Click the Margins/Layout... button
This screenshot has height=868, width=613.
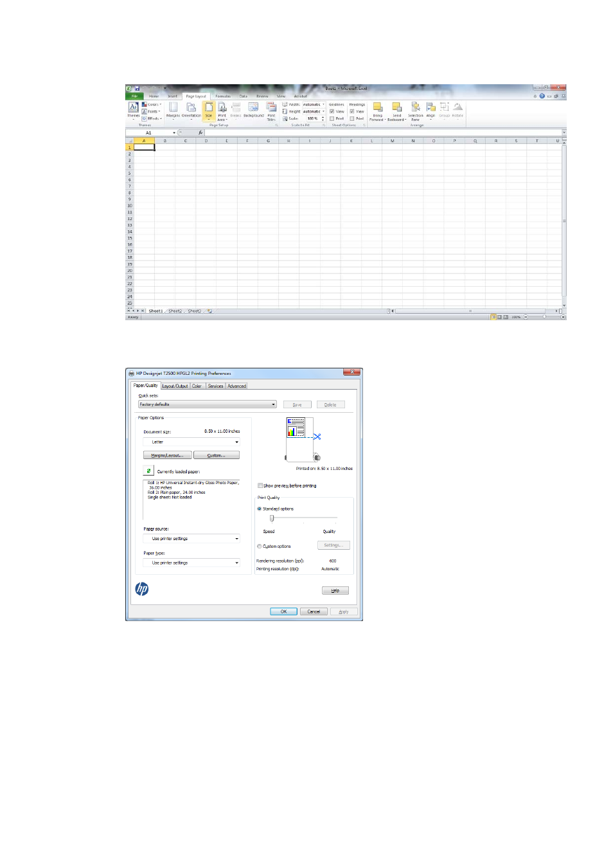click(167, 455)
